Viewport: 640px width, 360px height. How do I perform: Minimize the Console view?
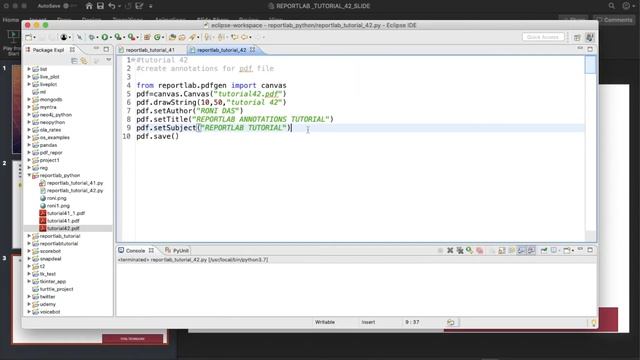pyautogui.click(x=580, y=249)
